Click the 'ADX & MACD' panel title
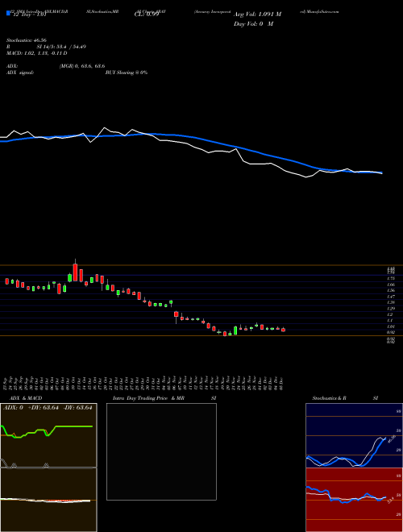 (x=26, y=398)
